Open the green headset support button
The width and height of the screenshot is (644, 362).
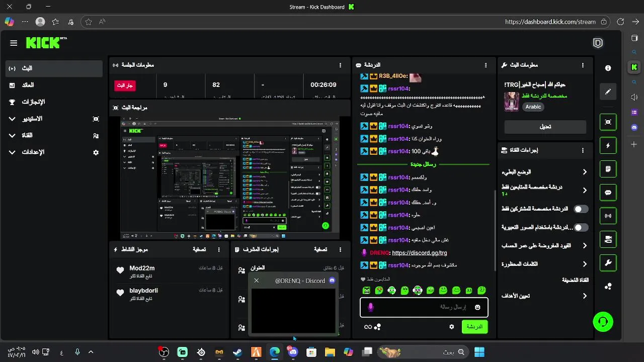tap(603, 321)
